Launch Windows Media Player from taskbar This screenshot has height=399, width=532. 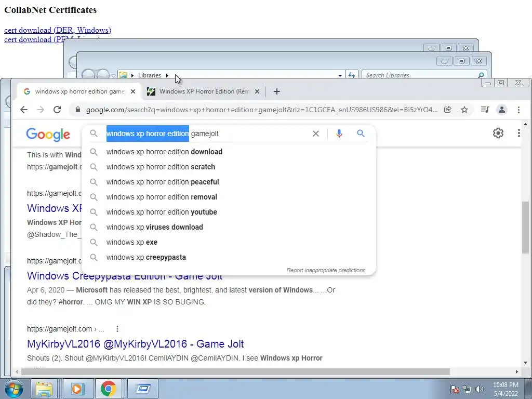(x=77, y=389)
